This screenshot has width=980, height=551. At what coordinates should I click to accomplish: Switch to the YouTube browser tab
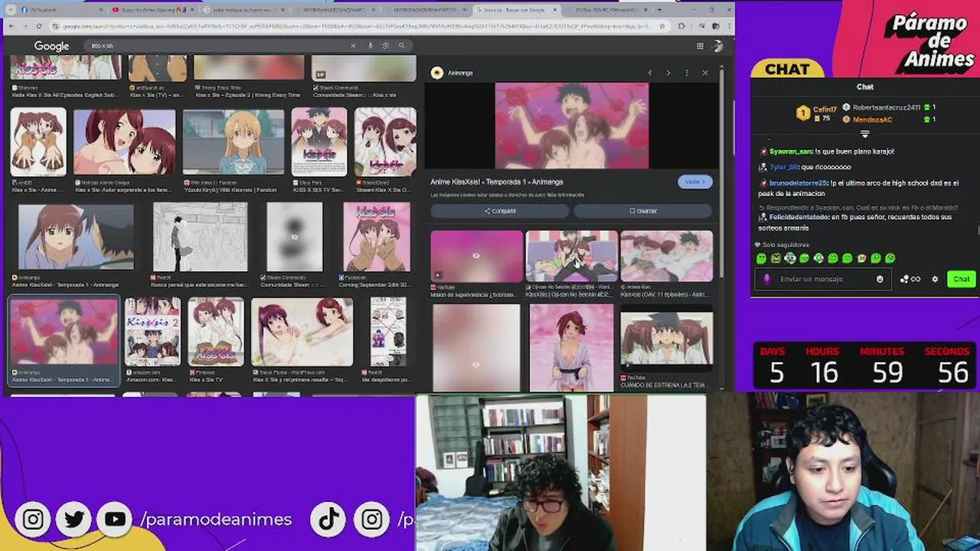(x=152, y=10)
